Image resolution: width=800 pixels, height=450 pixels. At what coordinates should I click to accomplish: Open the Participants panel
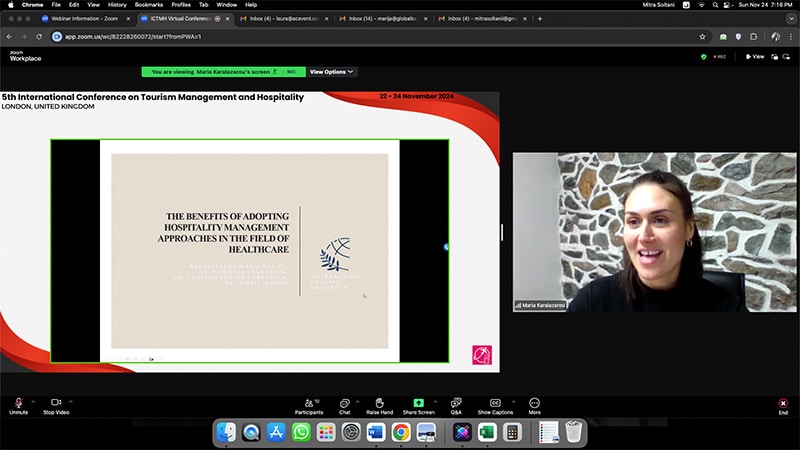[x=309, y=403]
